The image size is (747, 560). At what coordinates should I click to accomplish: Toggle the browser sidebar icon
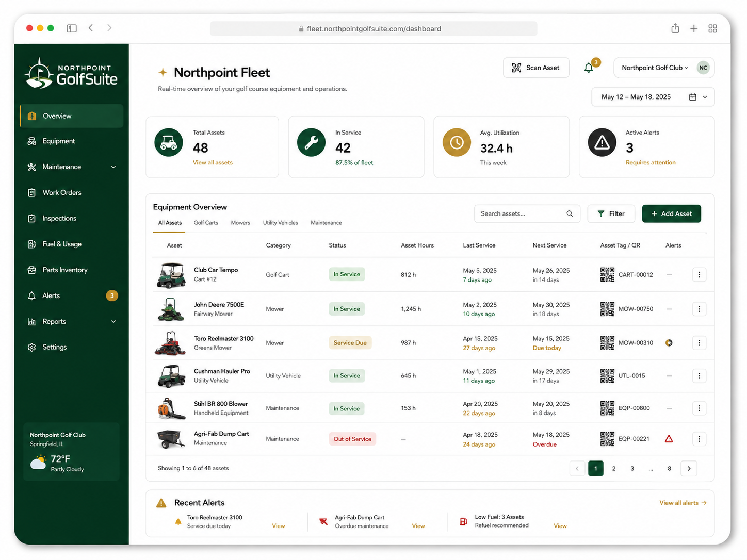72,28
